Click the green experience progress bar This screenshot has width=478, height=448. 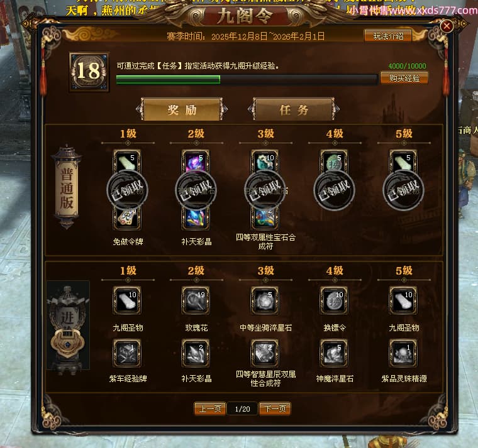(247, 80)
